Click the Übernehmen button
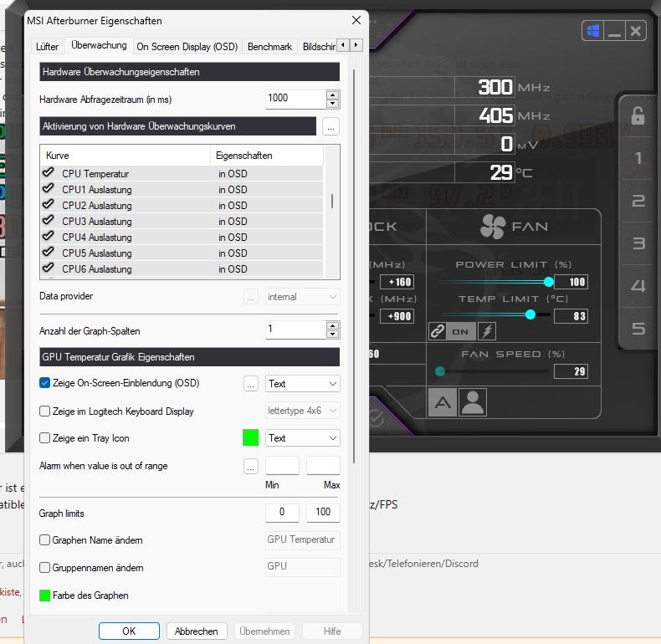 [264, 631]
